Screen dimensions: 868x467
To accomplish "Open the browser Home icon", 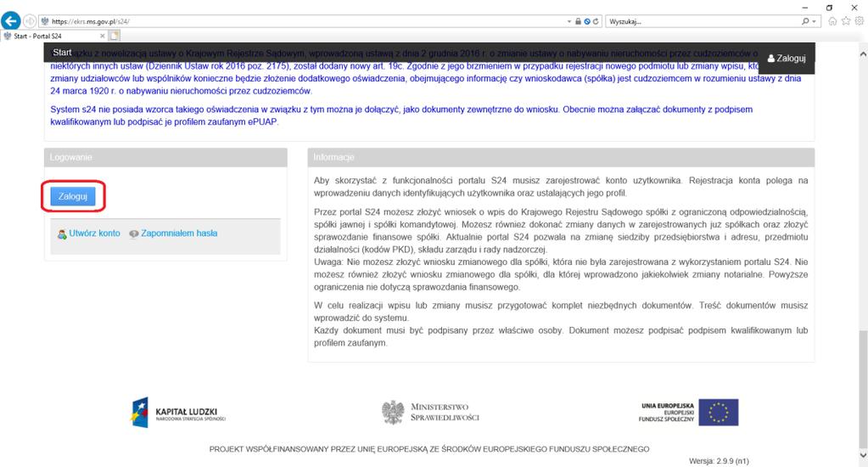I will click(832, 21).
